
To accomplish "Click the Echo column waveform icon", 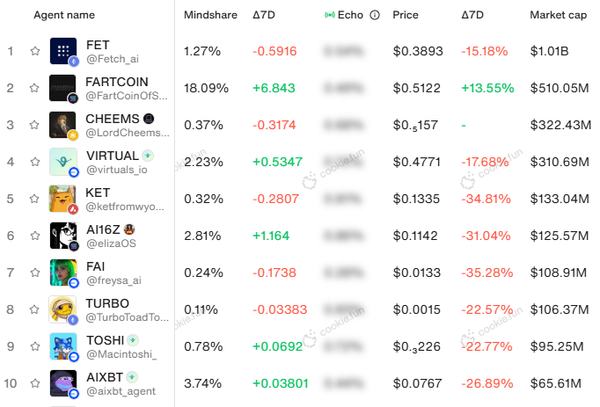I will pos(331,16).
